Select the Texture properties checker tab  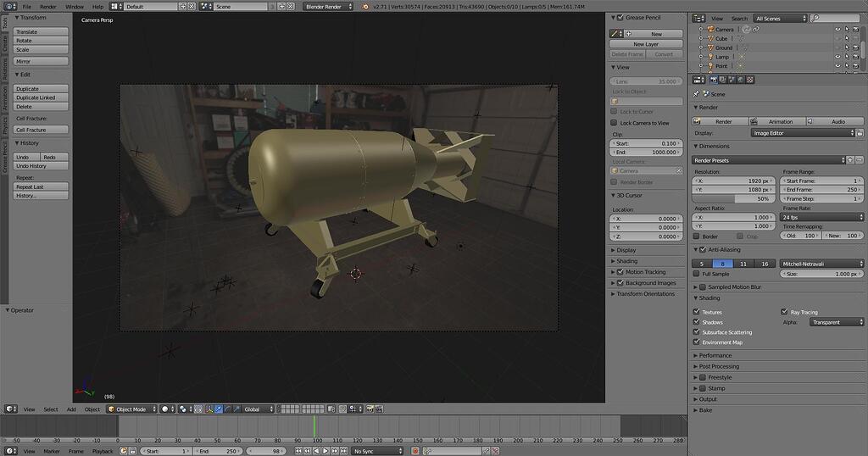pyautogui.click(x=750, y=80)
